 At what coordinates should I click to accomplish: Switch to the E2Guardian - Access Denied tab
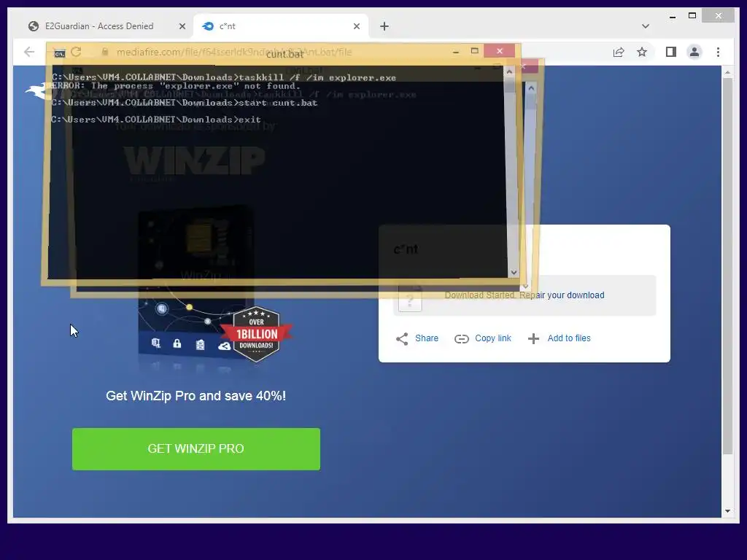pyautogui.click(x=99, y=26)
